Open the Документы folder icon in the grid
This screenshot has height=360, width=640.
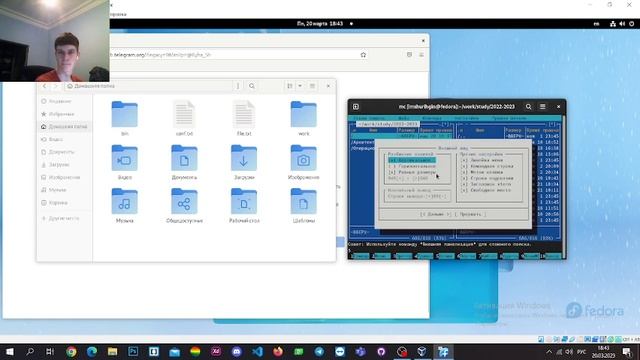pyautogui.click(x=184, y=158)
